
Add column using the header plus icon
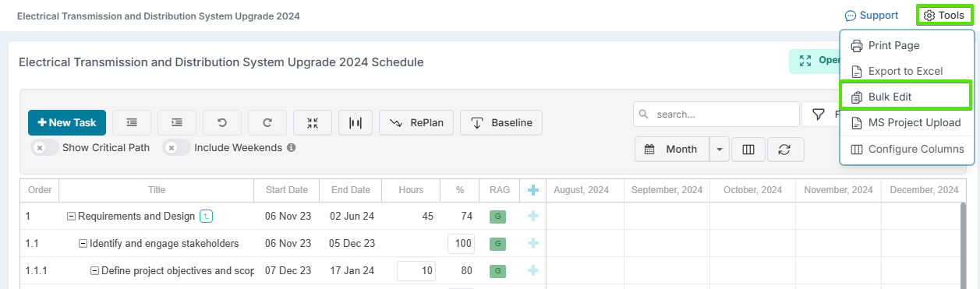point(533,190)
